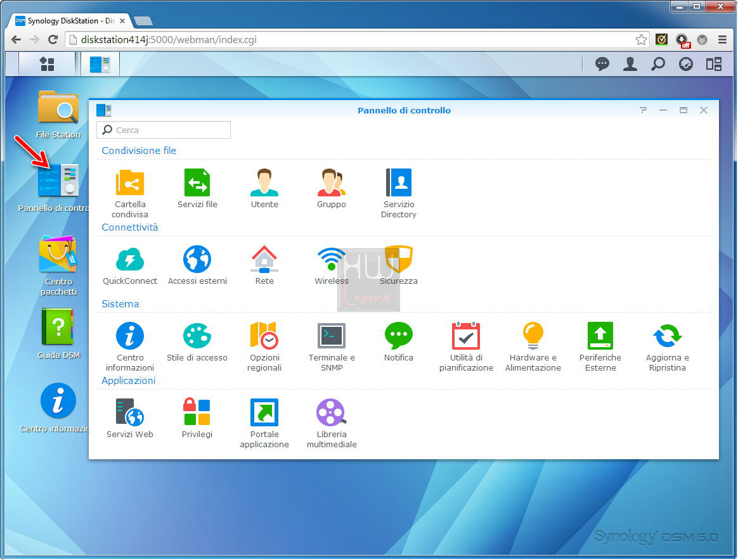Bookmark page with star icon
The width and height of the screenshot is (738, 560).
click(641, 40)
